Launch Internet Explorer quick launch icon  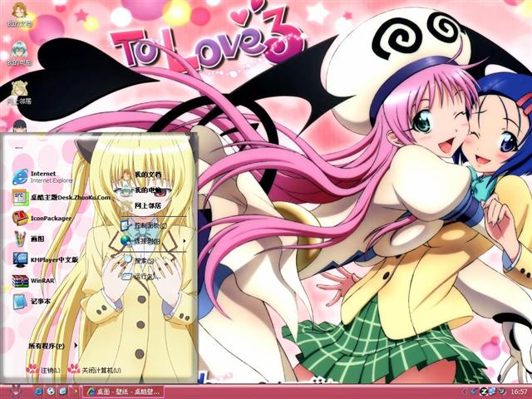[x=38, y=392]
